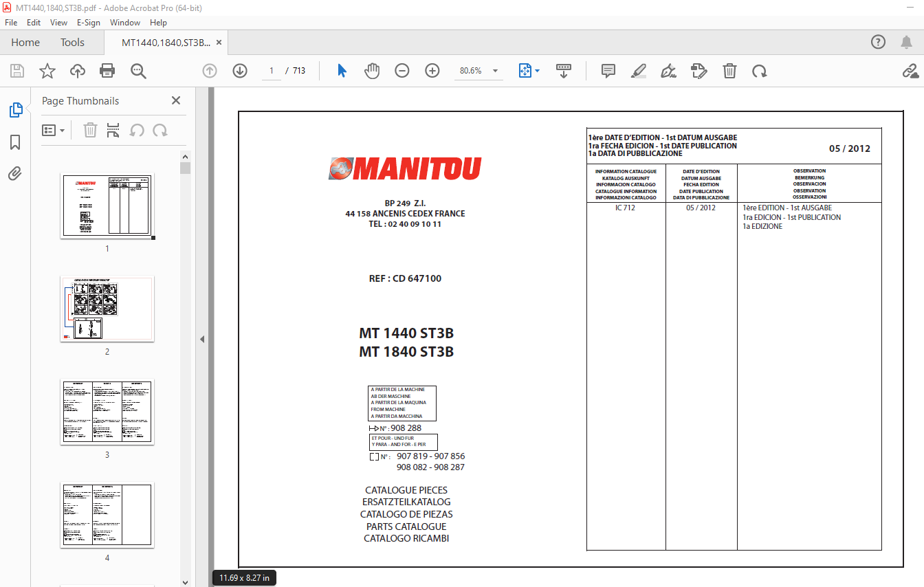Click the thumbnails panel scrollbar thumb
924x587 pixels.
pyautogui.click(x=185, y=168)
